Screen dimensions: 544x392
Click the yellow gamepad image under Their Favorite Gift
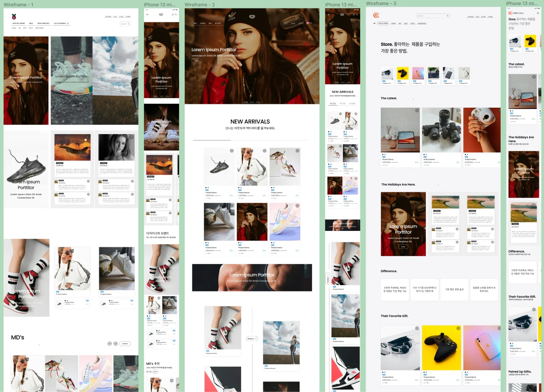click(x=441, y=347)
